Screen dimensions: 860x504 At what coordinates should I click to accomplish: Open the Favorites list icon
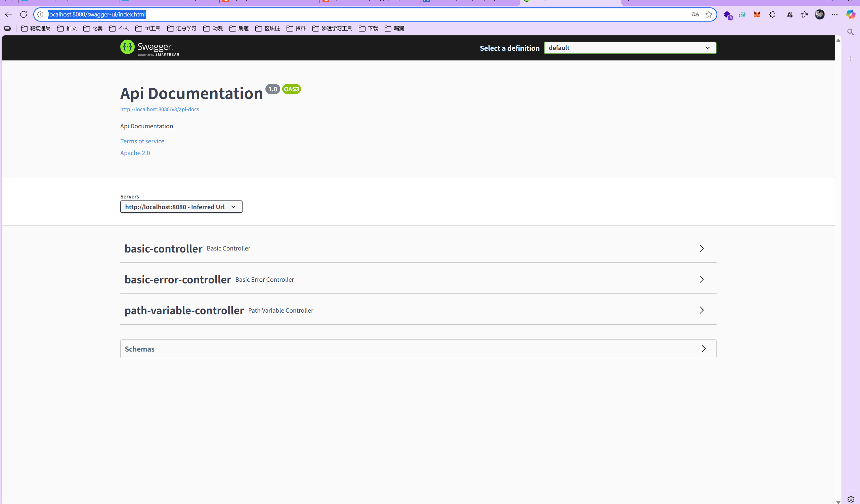[x=804, y=14]
